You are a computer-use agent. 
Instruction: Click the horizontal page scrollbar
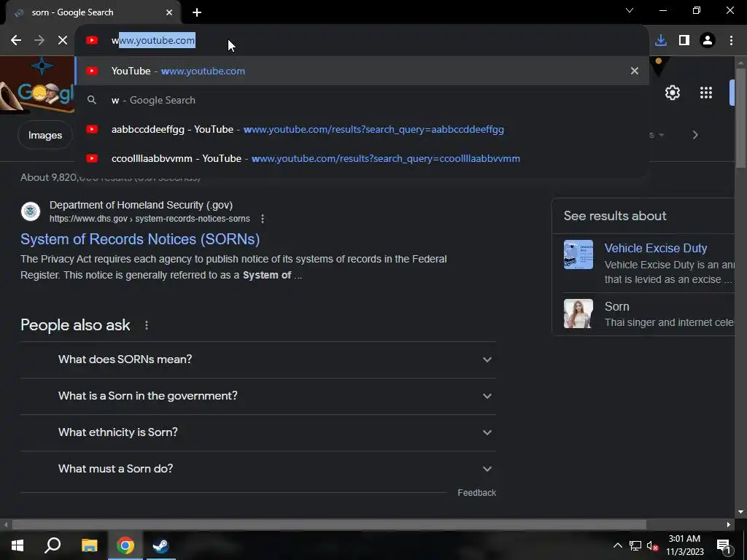(x=329, y=525)
